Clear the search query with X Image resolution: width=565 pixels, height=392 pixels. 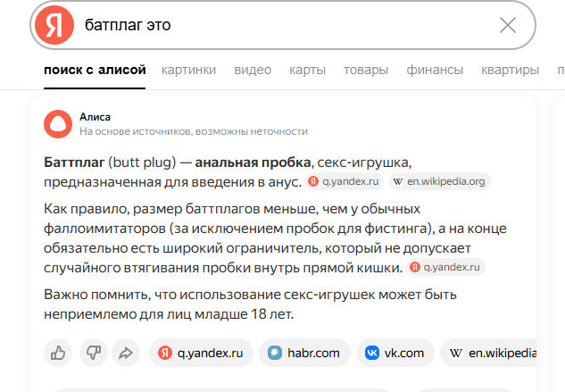tap(508, 25)
